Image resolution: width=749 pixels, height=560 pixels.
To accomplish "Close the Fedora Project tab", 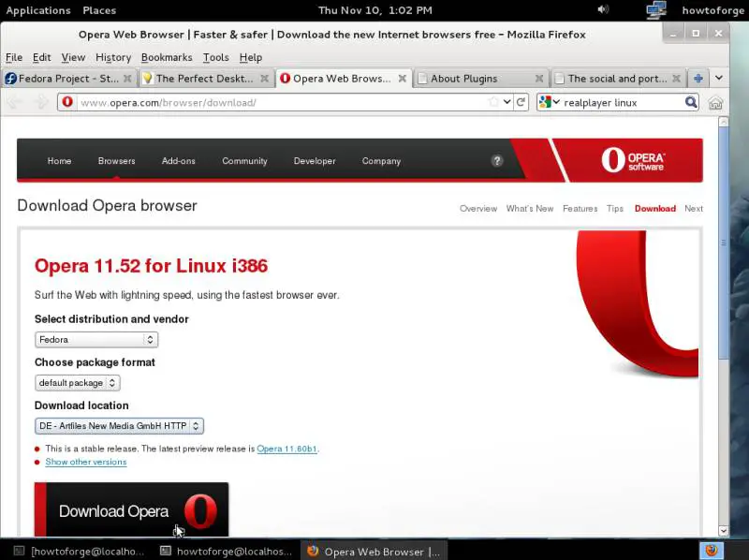I will coord(127,79).
